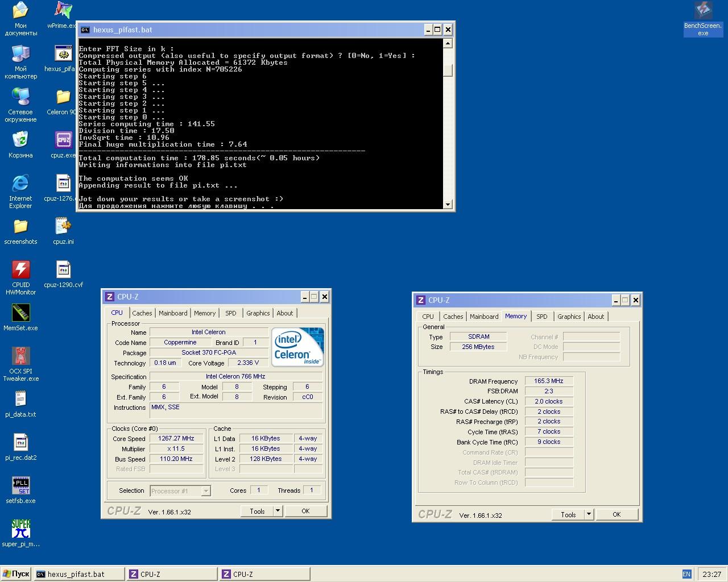
Task: Click the CAS# Latency 2.0 clocks value
Action: pos(549,401)
